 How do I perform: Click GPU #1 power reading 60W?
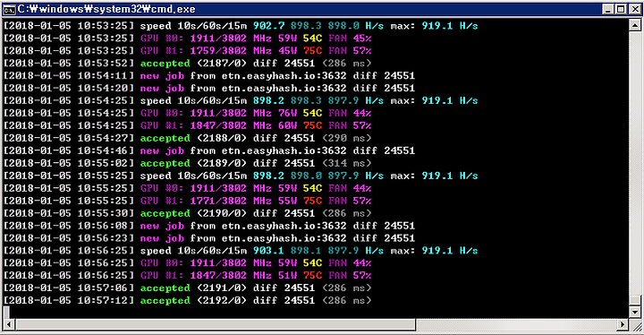287,125
